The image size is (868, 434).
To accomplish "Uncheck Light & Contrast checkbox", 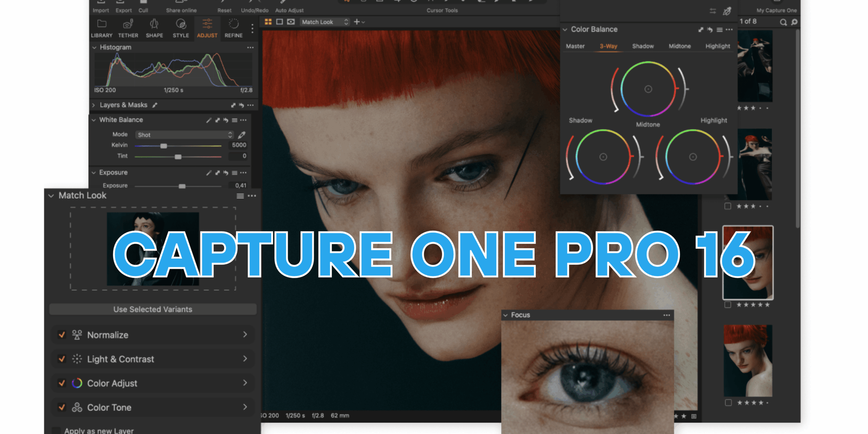I will 62,359.
